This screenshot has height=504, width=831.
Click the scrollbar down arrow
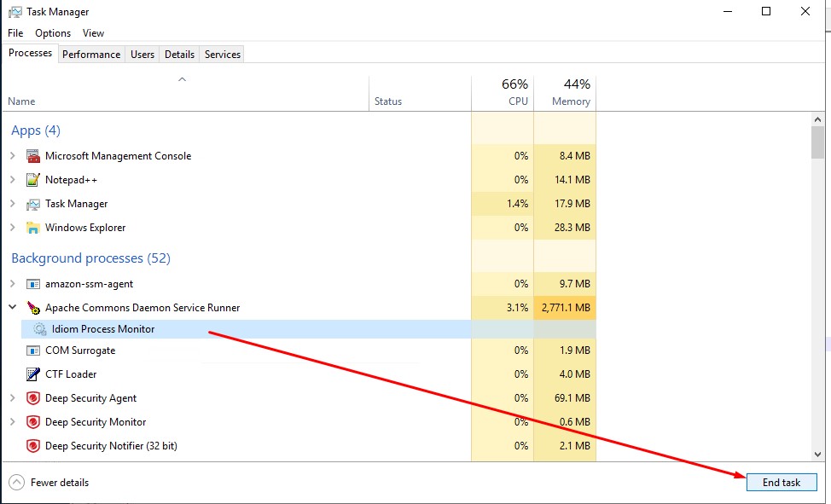point(817,455)
